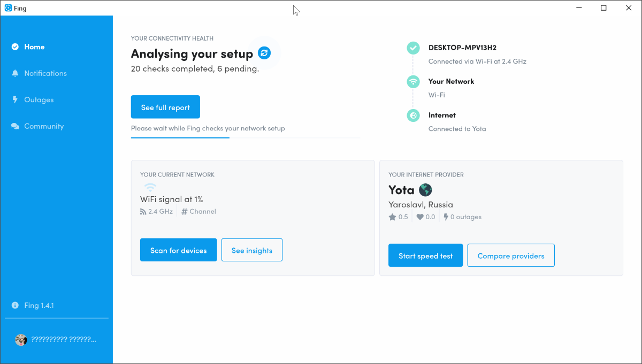This screenshot has width=642, height=364.
Task: Click the globe icon beside Internet status
Action: (413, 115)
